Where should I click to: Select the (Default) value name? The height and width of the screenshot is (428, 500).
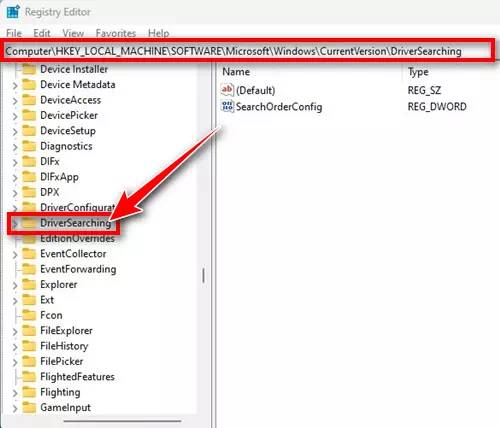(x=256, y=91)
